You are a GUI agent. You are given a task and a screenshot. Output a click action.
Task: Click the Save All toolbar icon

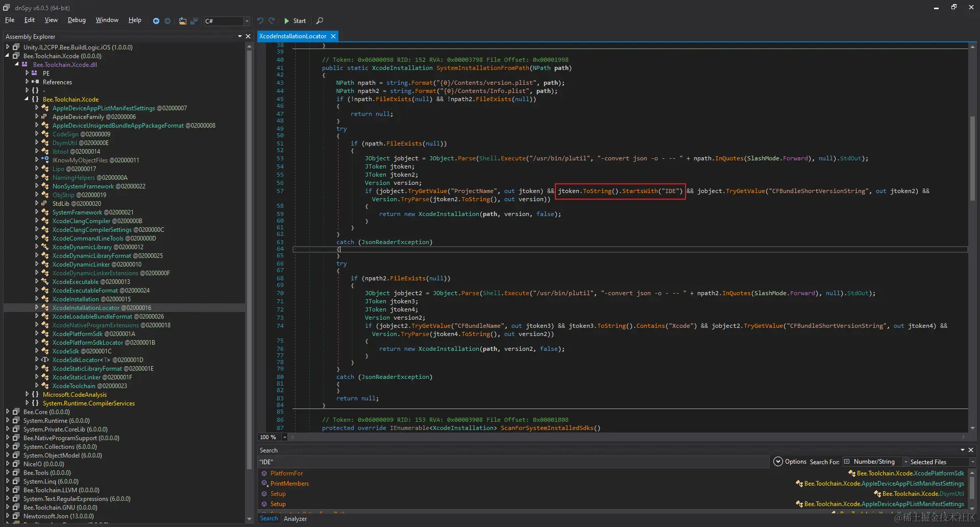pos(194,21)
